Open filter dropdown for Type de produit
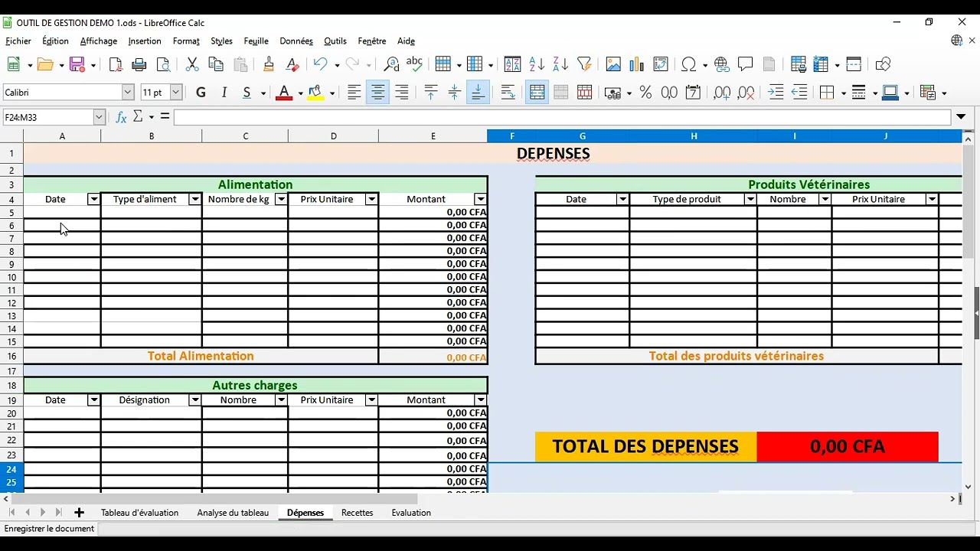 coord(750,199)
